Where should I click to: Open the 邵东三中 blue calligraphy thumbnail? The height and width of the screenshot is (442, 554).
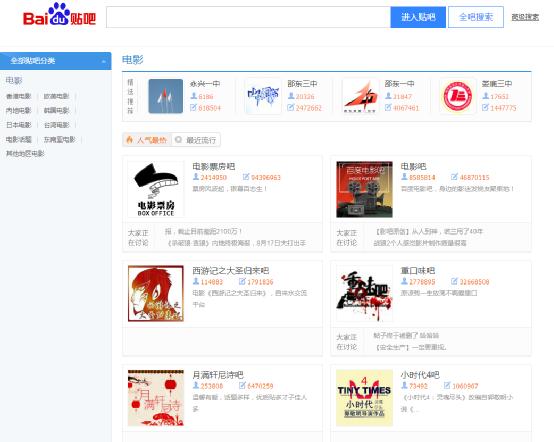click(263, 96)
